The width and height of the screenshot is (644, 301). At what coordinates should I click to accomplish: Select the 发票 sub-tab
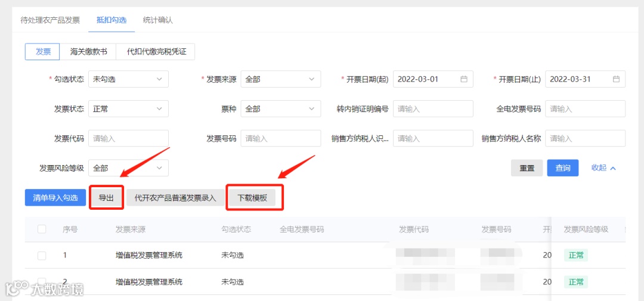click(43, 52)
